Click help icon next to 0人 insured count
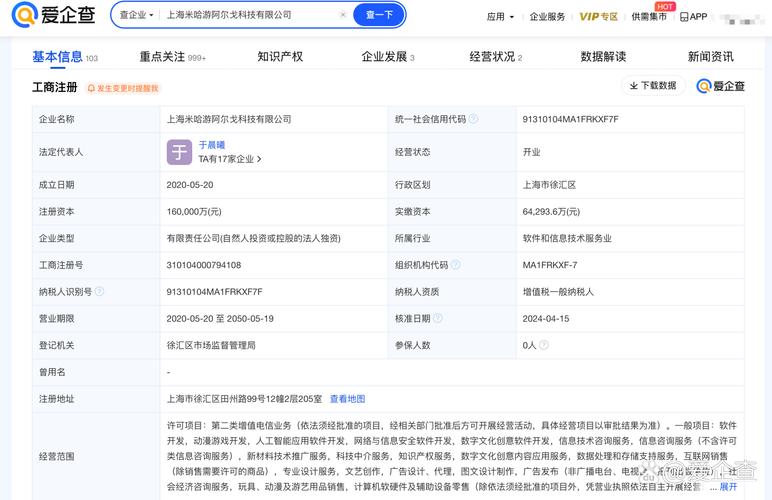 (x=544, y=345)
